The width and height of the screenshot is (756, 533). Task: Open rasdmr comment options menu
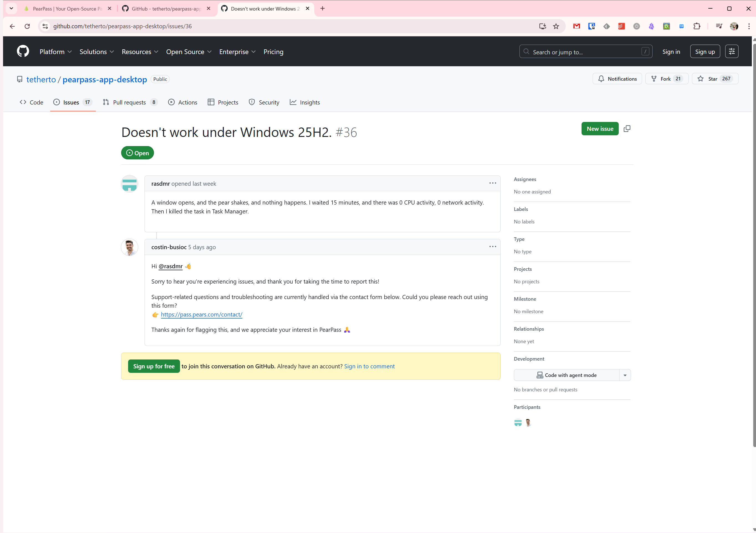pyautogui.click(x=493, y=183)
